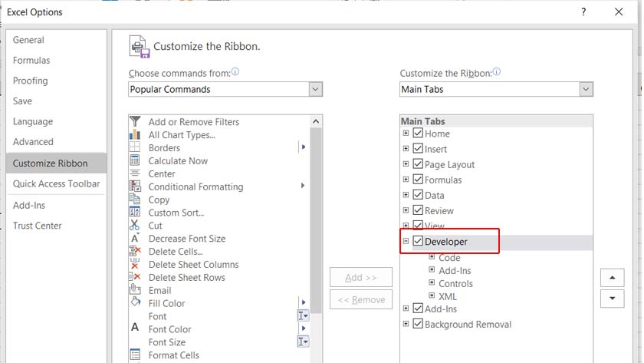Toggle the Data tab checkbox
Screen dimensions: 644x363
[x=418, y=195]
